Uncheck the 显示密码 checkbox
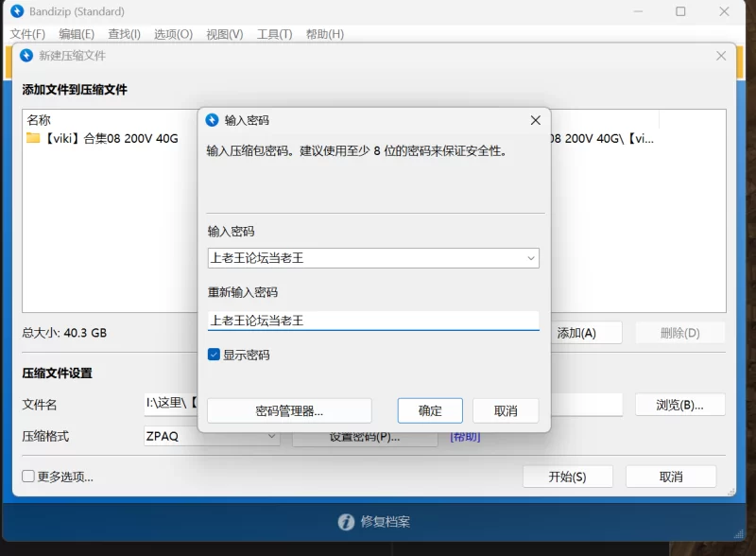Screen dimensions: 756x556 [214, 355]
